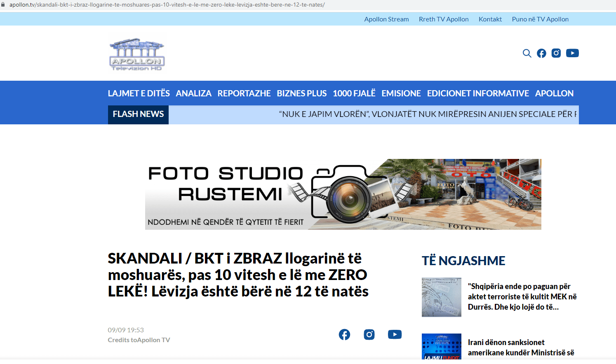This screenshot has height=364, width=616.
Task: Click the search magnifier icon in header
Action: [527, 53]
